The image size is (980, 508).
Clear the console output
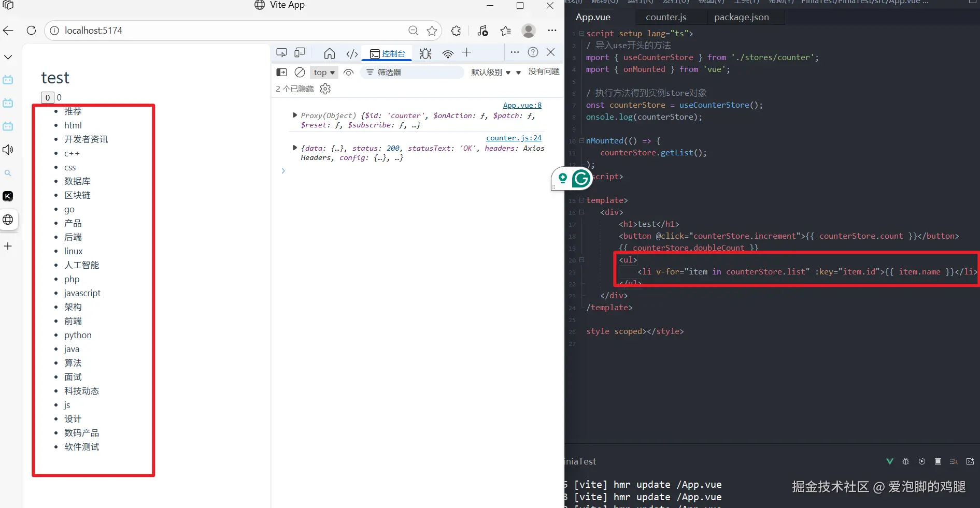[300, 72]
